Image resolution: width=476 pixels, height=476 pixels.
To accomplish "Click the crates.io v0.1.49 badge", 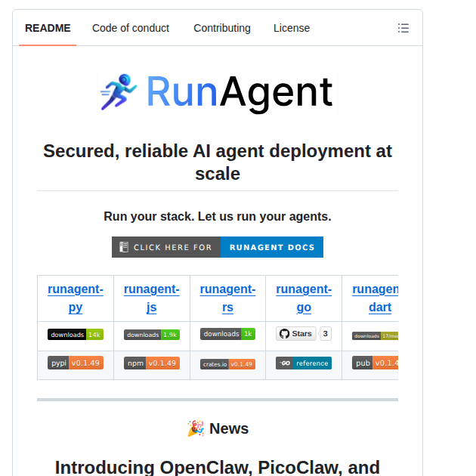I will coord(227,364).
